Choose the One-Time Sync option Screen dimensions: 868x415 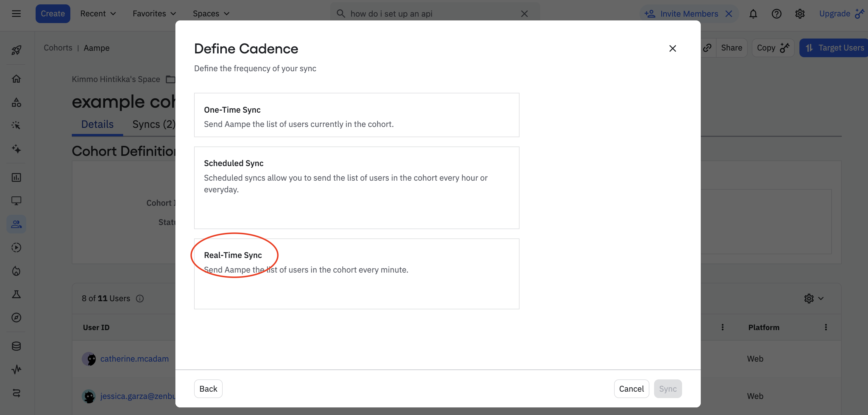(x=356, y=115)
